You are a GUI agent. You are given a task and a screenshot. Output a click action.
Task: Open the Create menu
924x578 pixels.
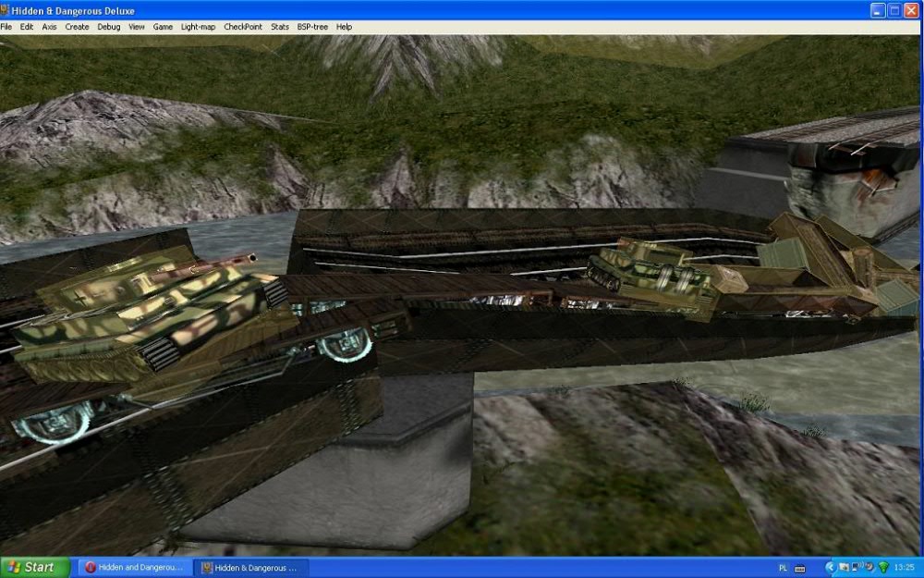click(77, 27)
